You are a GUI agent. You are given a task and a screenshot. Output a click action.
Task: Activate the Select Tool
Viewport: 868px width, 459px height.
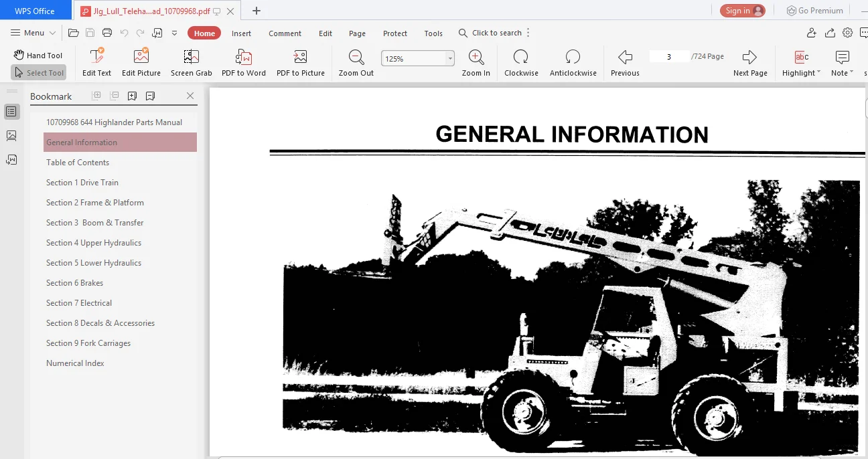click(38, 73)
